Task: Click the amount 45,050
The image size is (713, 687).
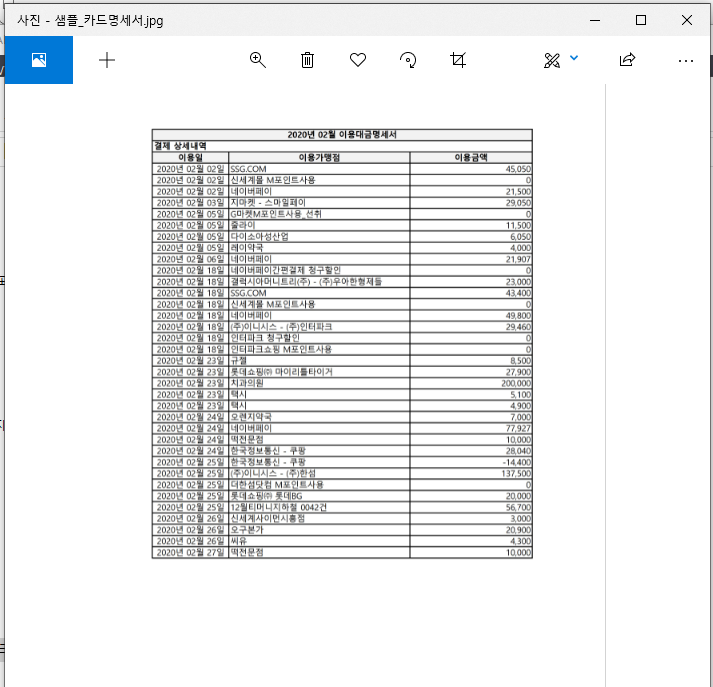Action: coord(518,169)
